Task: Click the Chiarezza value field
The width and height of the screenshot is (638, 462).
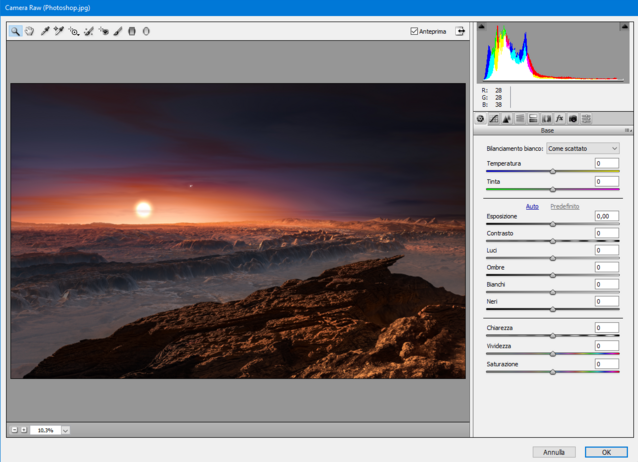Action: [x=607, y=328]
